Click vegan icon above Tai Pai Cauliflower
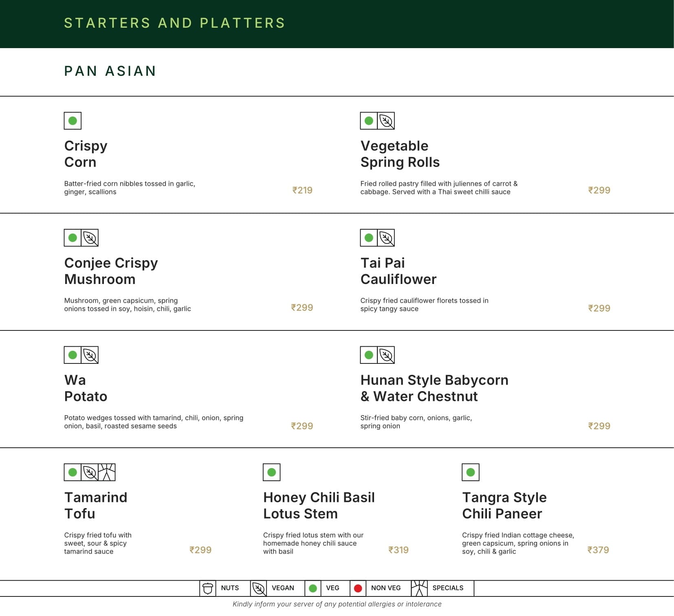 [x=386, y=238]
